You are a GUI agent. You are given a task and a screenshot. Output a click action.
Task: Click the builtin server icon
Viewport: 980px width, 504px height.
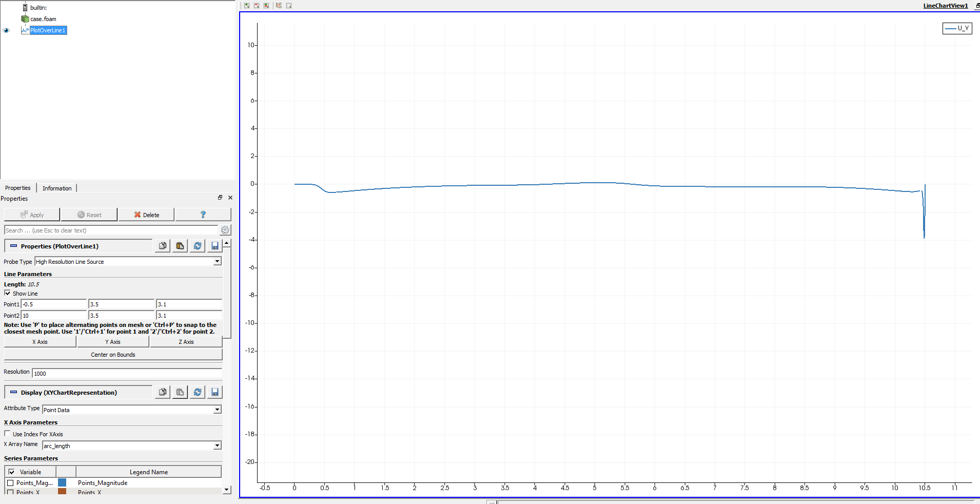point(25,8)
